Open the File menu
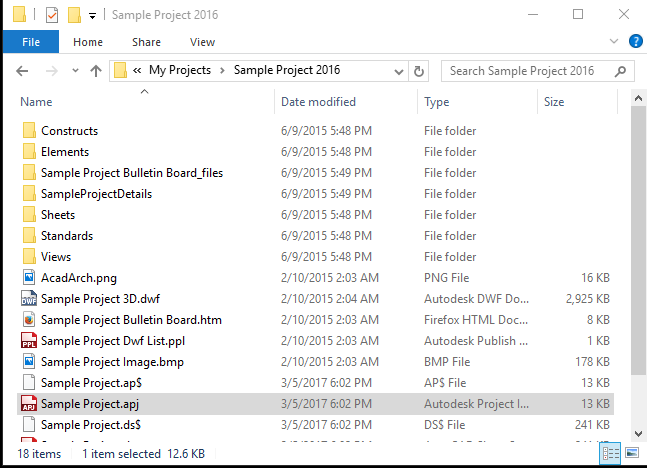 tap(30, 42)
